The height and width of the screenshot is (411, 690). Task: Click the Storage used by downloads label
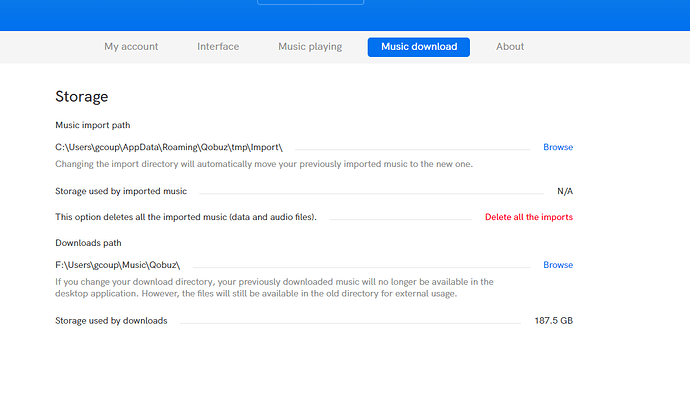(111, 321)
